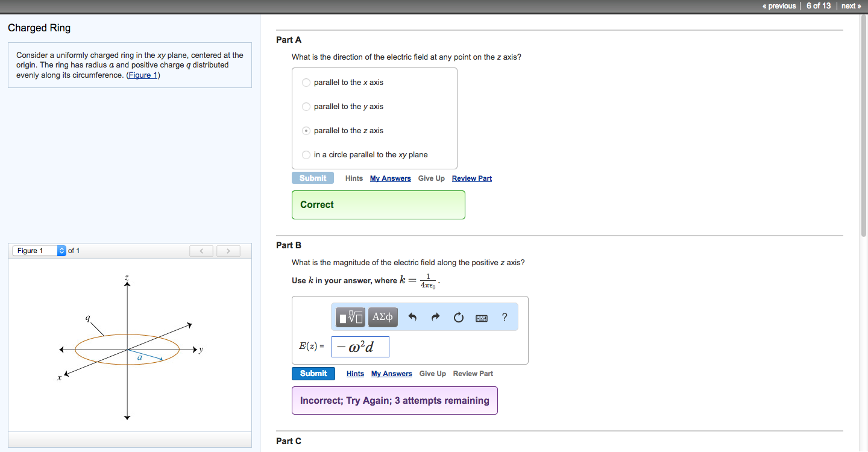Image resolution: width=868 pixels, height=452 pixels.
Task: Open the Greek symbols (ΑΣφ) palette
Action: [x=382, y=316]
